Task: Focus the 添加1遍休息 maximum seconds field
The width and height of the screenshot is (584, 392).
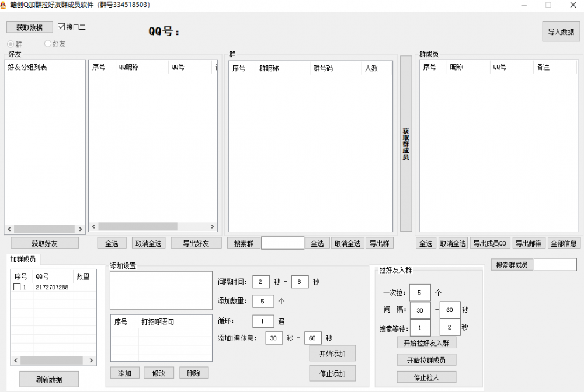Action: point(313,338)
